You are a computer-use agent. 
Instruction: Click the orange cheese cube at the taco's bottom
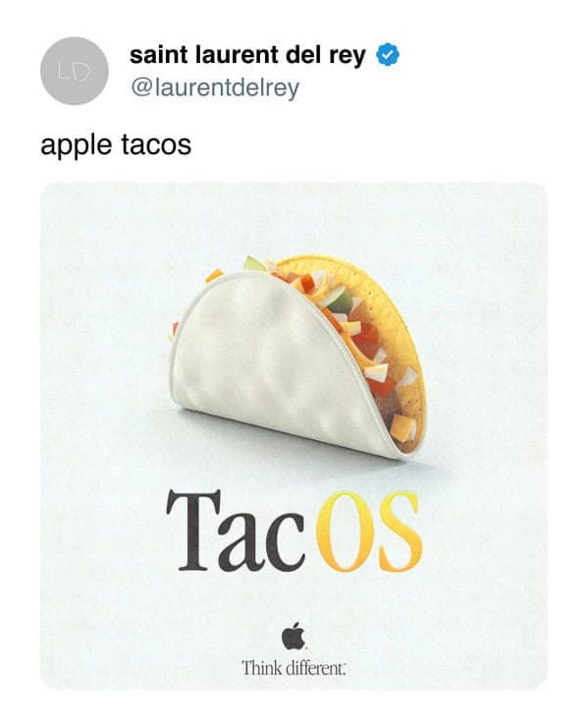point(401,427)
